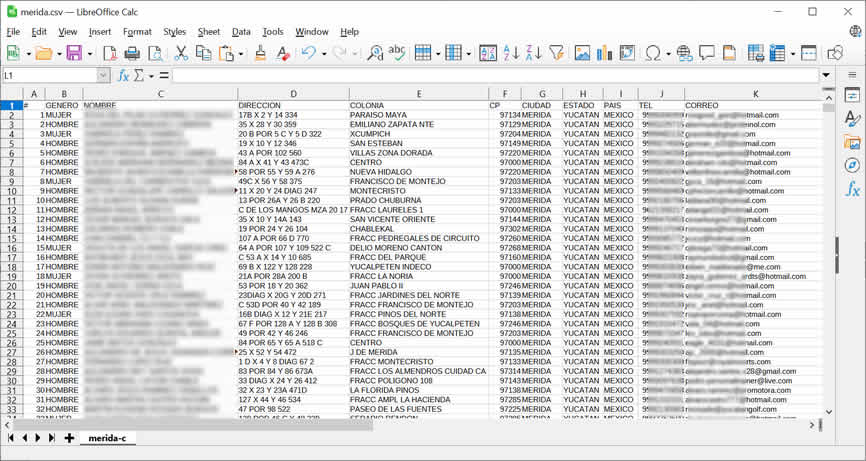Cut selection with scissors icon
The height and width of the screenshot is (461, 866).
point(181,53)
